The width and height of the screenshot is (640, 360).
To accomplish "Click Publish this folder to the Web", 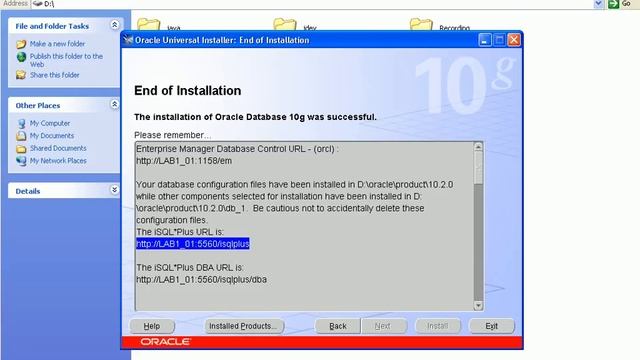I will (66, 60).
